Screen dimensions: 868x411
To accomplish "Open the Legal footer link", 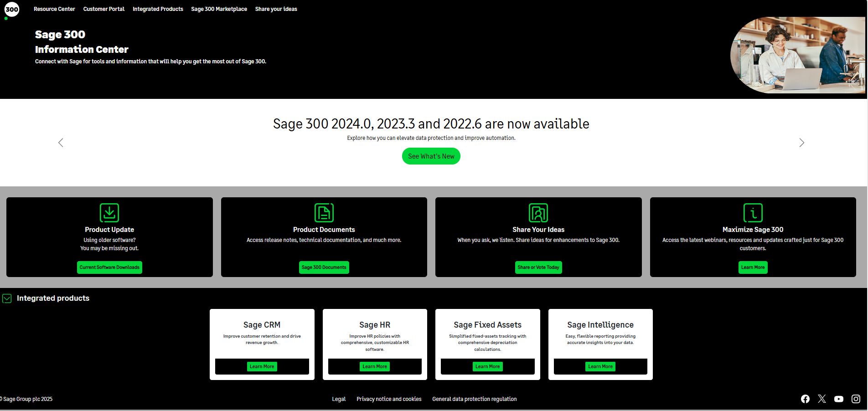I will (339, 399).
